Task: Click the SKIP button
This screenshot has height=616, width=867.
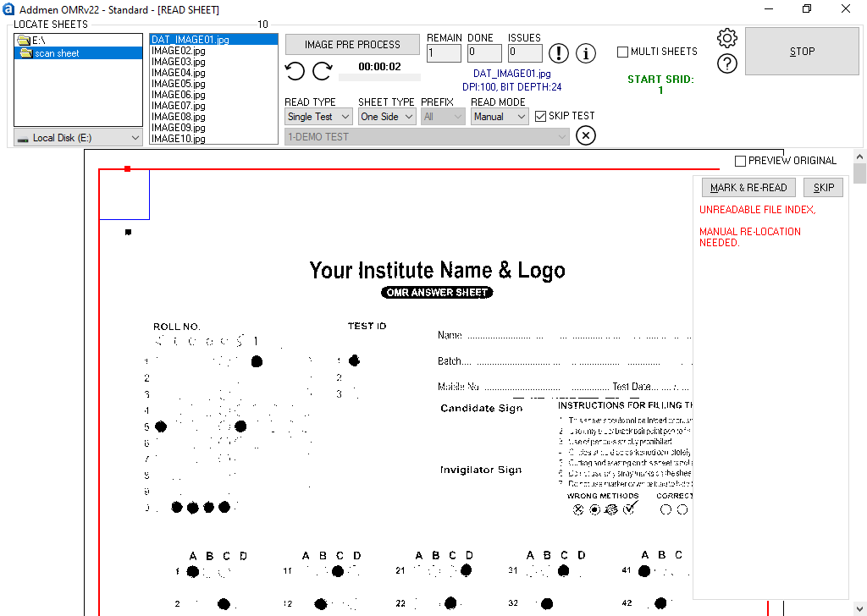Action: tap(823, 187)
